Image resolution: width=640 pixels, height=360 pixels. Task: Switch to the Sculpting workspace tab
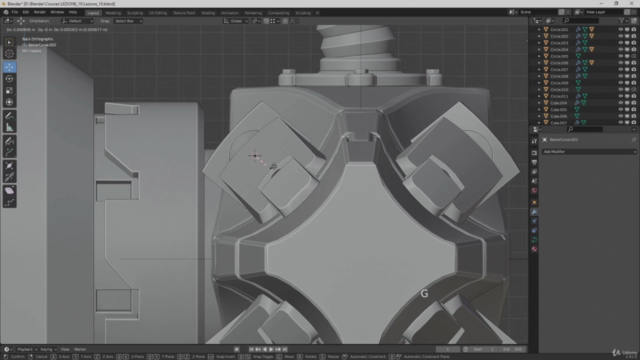pos(135,13)
